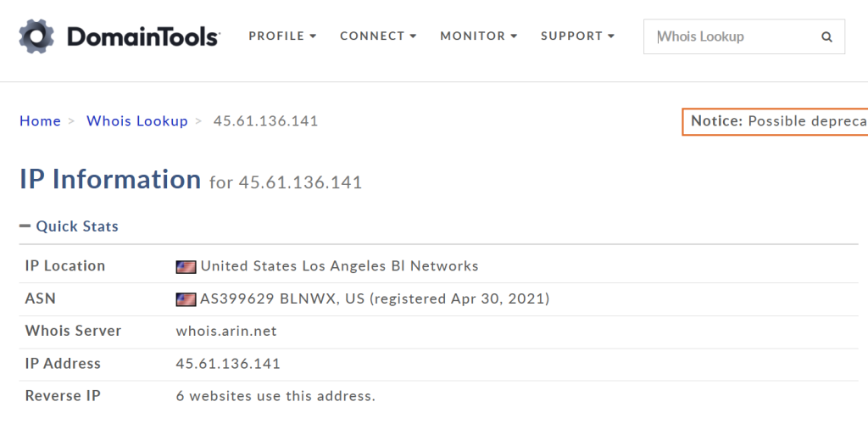Click the flag icon in IP Location row
The height and width of the screenshot is (424, 868).
186,266
